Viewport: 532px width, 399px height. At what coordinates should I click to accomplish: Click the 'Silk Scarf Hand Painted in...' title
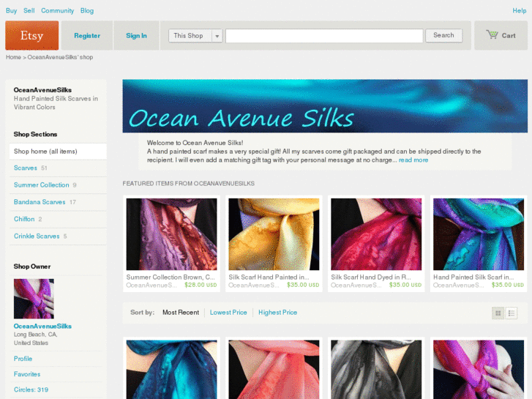[x=269, y=277]
